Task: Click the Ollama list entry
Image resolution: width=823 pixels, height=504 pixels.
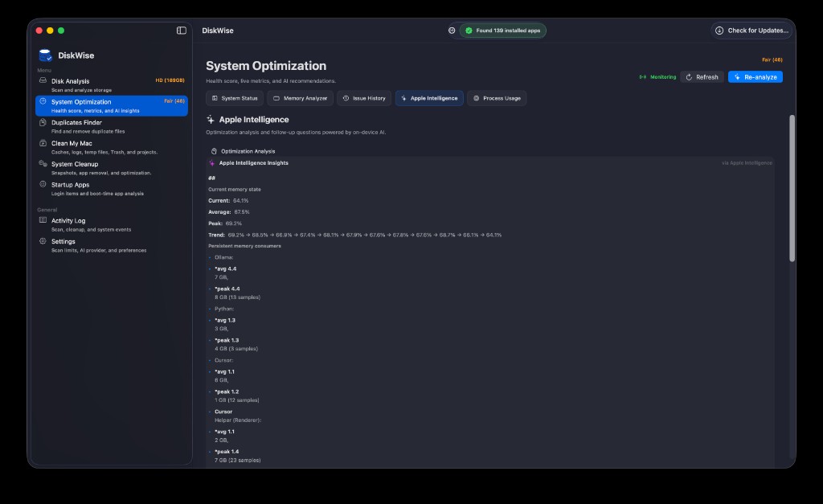Action: pos(224,258)
